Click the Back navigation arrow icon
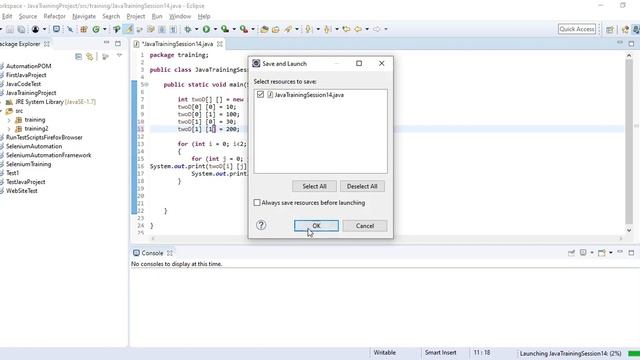Viewport: 640px width, 360px height. coord(358,29)
